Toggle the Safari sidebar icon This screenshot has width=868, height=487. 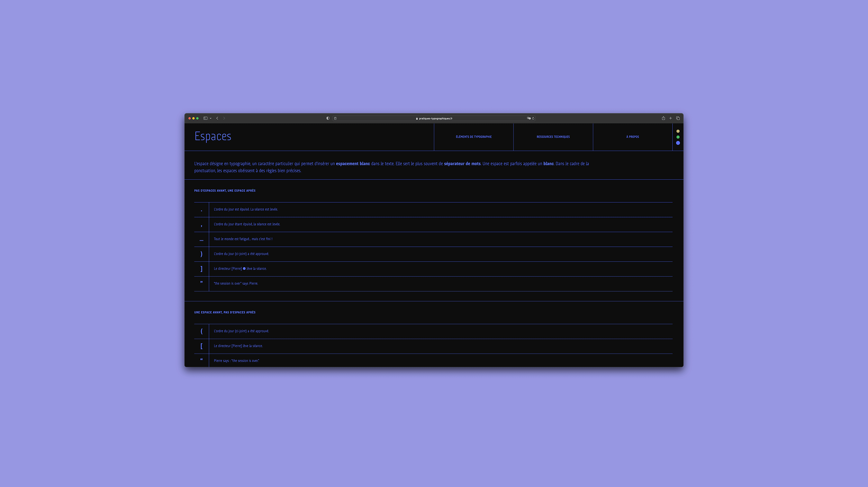coord(205,118)
